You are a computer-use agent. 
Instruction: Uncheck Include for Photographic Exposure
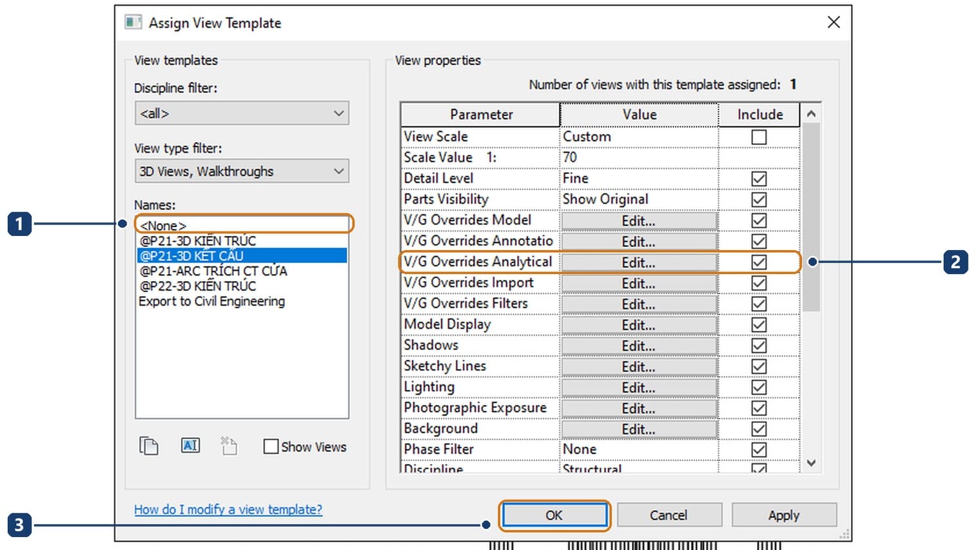click(x=759, y=408)
